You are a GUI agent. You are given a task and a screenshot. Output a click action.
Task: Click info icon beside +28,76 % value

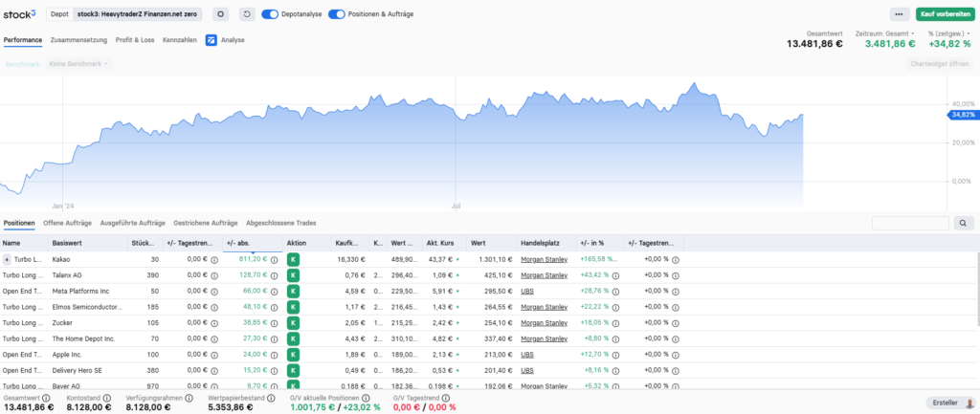click(615, 291)
